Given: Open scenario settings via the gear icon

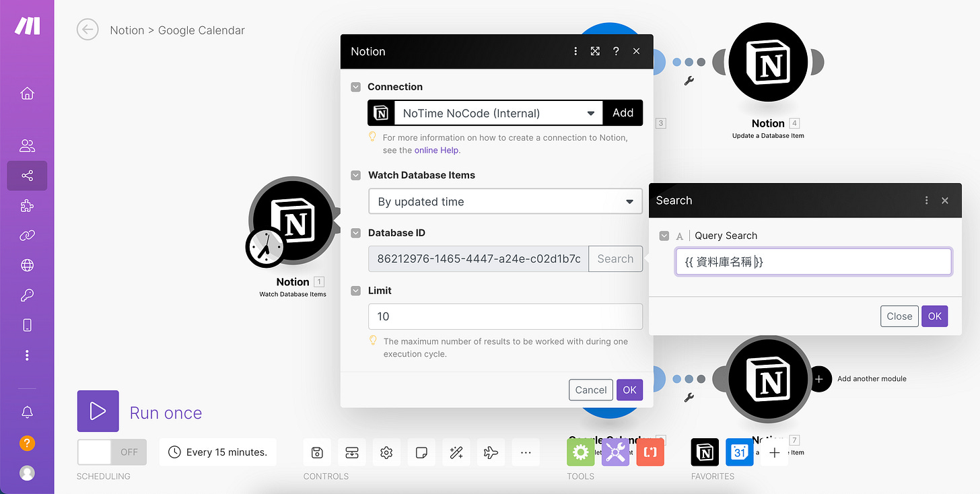Looking at the screenshot, I should [386, 452].
